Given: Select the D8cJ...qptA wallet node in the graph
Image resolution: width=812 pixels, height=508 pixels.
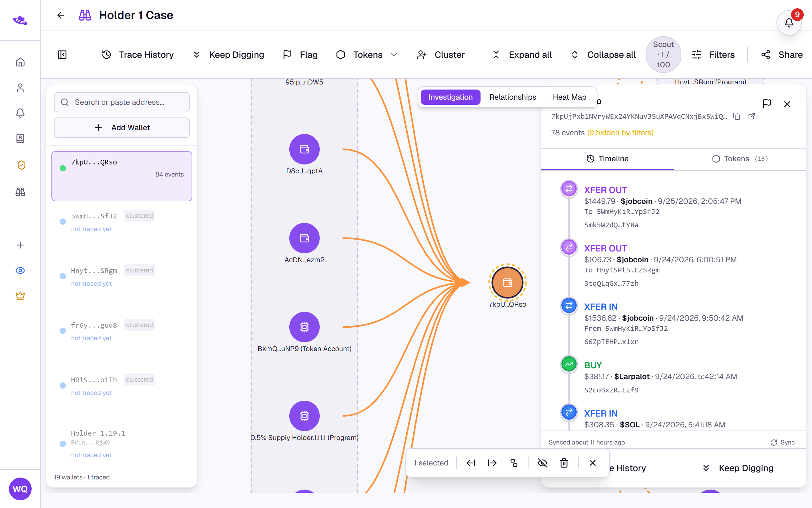Looking at the screenshot, I should (x=304, y=149).
